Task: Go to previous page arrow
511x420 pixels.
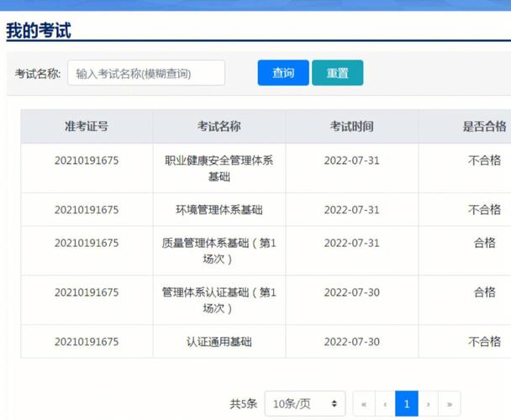Action: coord(385,404)
